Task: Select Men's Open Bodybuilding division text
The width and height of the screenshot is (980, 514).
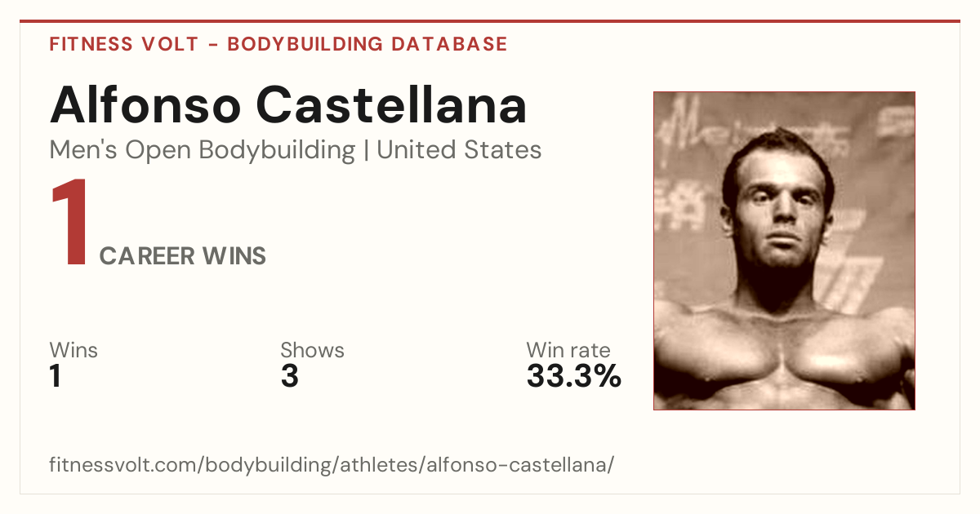Action: tap(203, 150)
